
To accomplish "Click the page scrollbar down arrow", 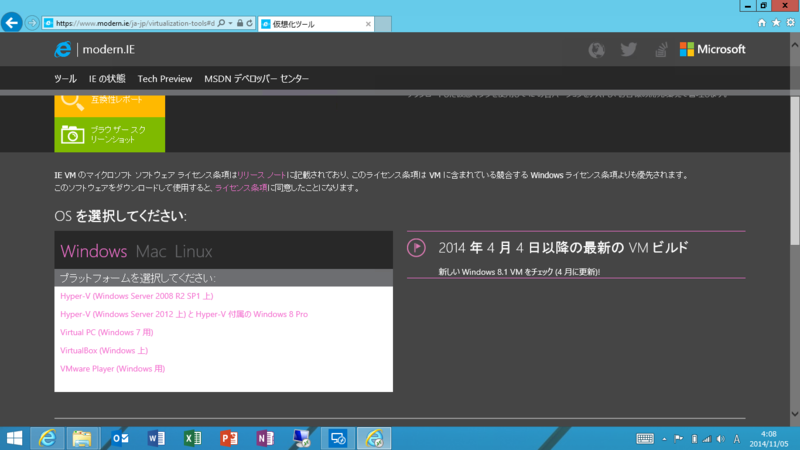I will coord(795,414).
